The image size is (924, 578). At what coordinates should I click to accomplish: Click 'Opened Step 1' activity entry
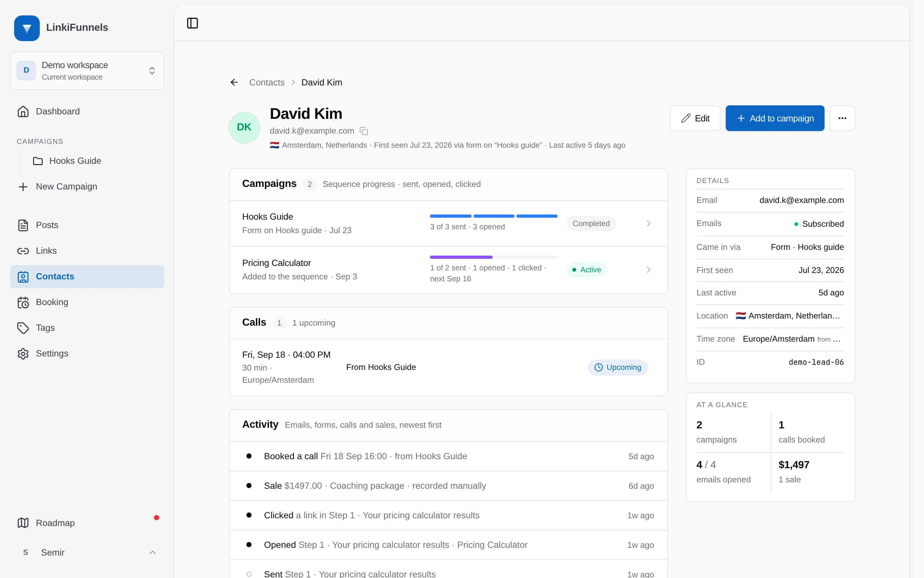click(449, 545)
